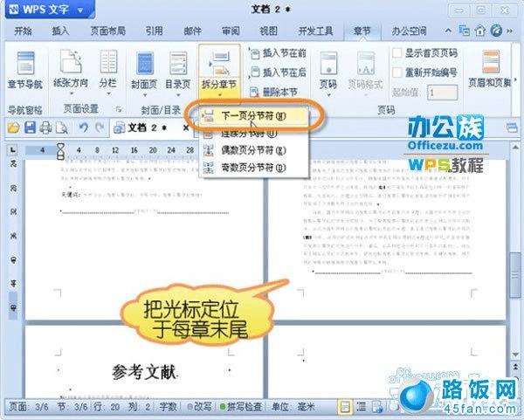Click 插入节在后 insert section after
524x420 pixels.
tap(279, 72)
